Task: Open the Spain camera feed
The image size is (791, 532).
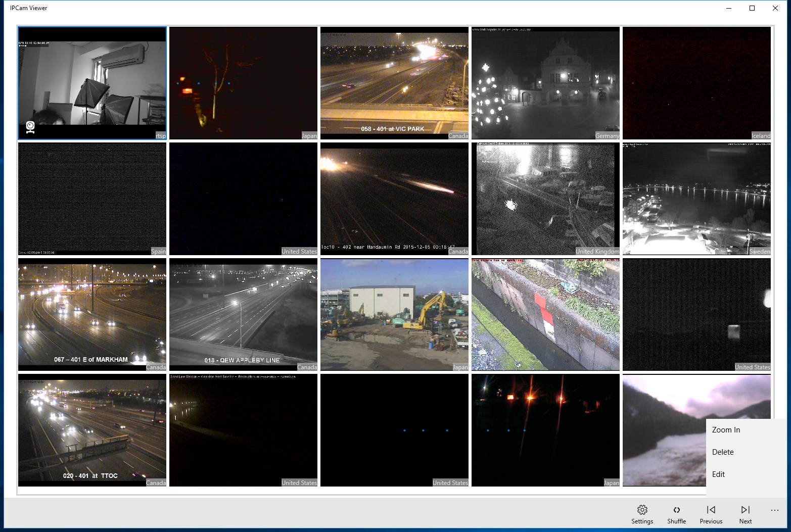Action: tap(92, 199)
